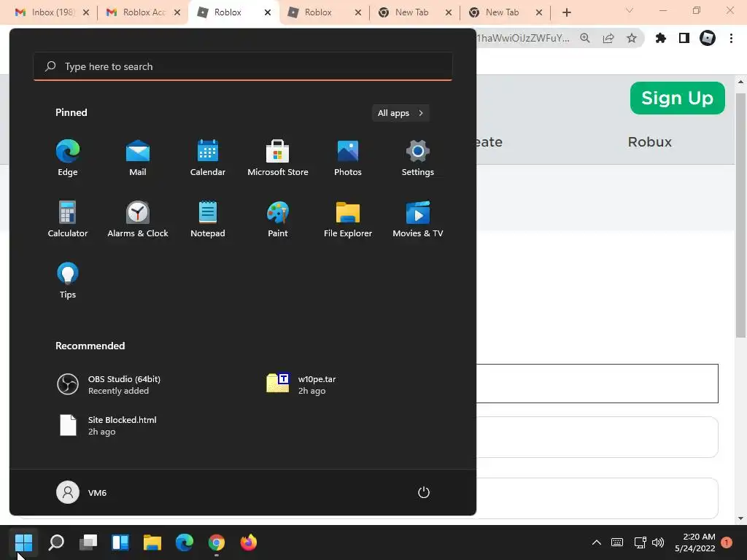Launch Movies & TV

[418, 219]
